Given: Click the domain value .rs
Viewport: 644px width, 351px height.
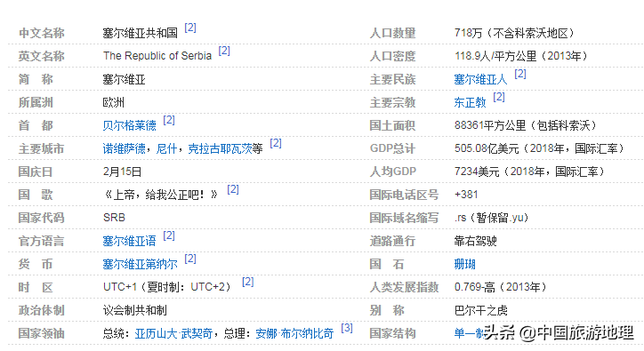Looking at the screenshot, I should click(461, 218).
